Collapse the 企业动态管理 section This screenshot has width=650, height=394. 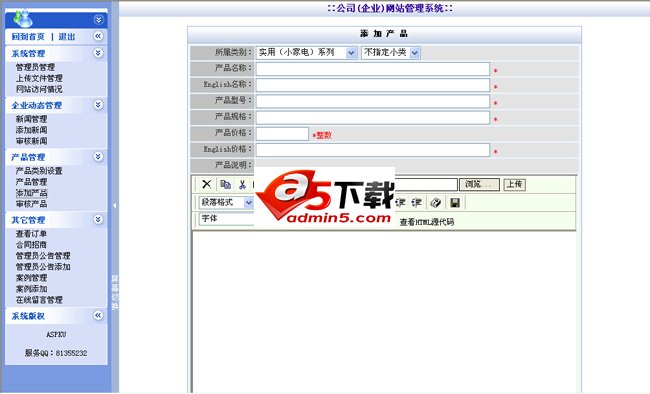tap(98, 105)
